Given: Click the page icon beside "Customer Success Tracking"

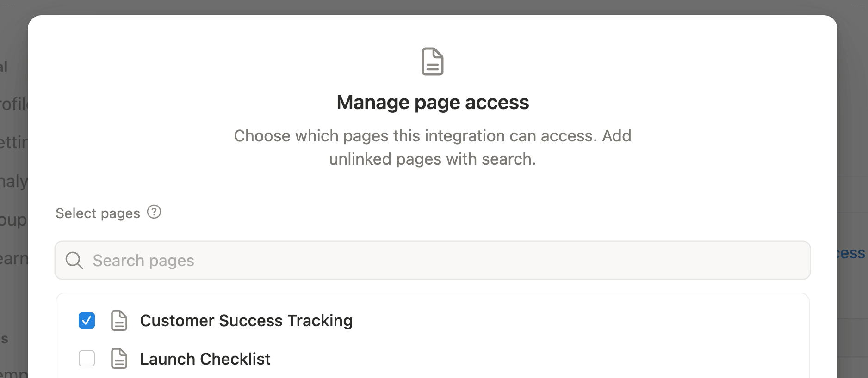Looking at the screenshot, I should click(x=119, y=320).
